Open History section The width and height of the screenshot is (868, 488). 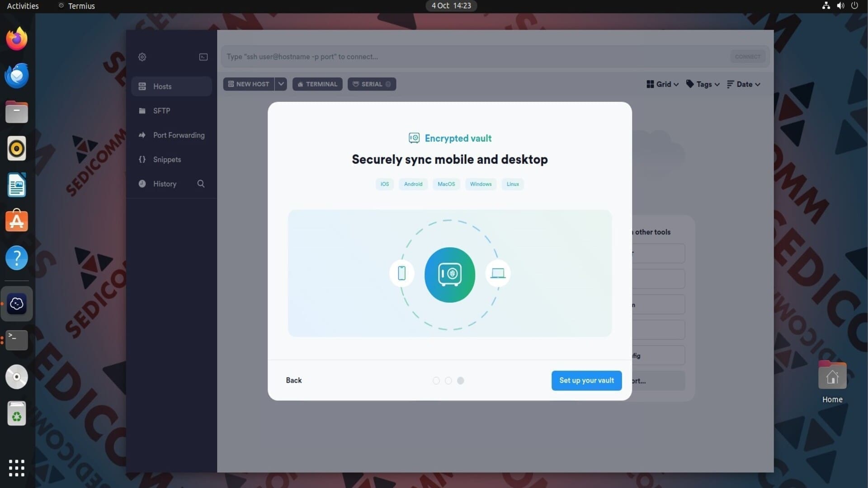click(x=165, y=184)
